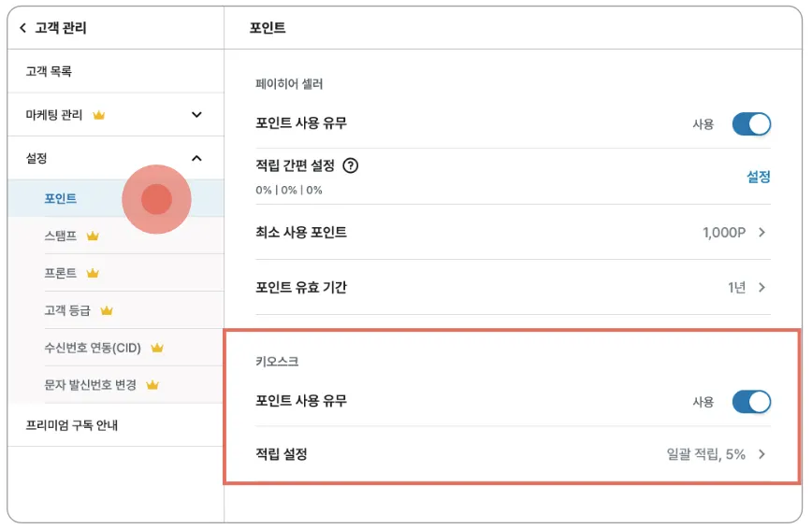Click the help question mark beside 적립 간편 설정
The height and width of the screenshot is (529, 812).
(x=351, y=166)
